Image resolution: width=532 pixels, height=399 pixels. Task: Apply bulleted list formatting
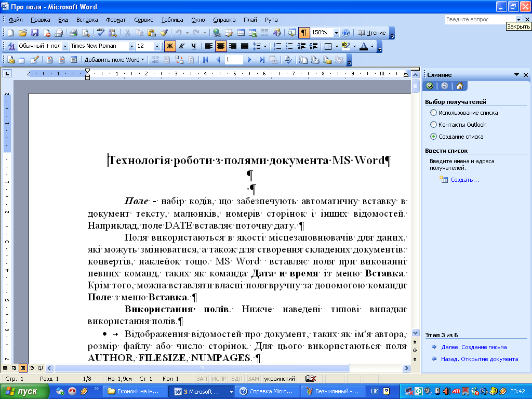[289, 46]
